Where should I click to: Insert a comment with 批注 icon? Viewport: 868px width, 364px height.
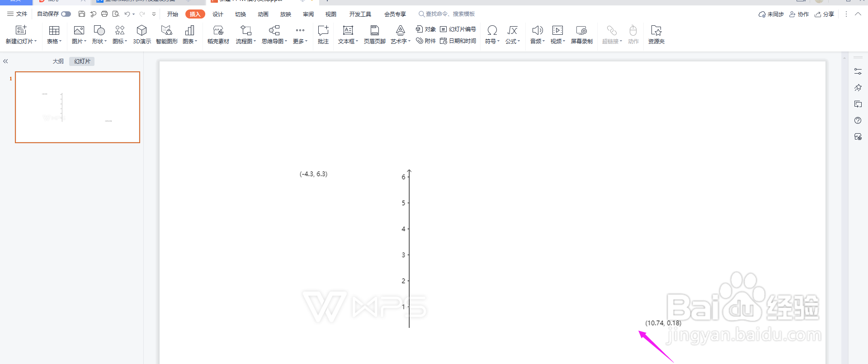[323, 30]
